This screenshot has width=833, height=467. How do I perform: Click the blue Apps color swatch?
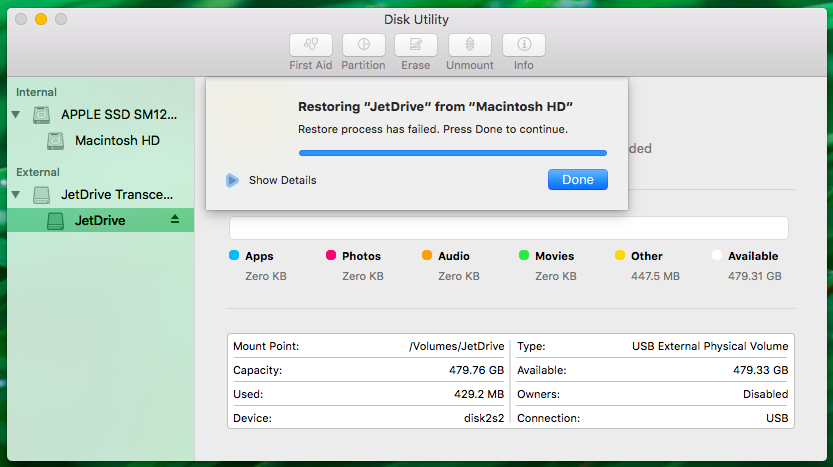click(x=234, y=256)
